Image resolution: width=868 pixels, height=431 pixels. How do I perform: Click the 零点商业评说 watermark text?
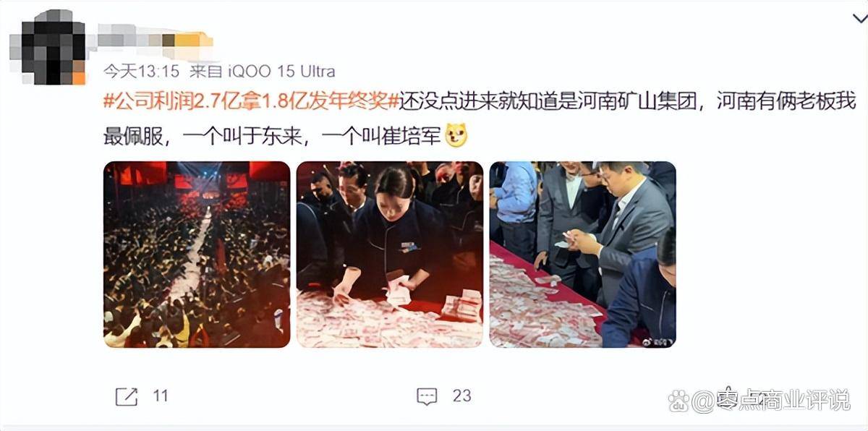click(783, 400)
